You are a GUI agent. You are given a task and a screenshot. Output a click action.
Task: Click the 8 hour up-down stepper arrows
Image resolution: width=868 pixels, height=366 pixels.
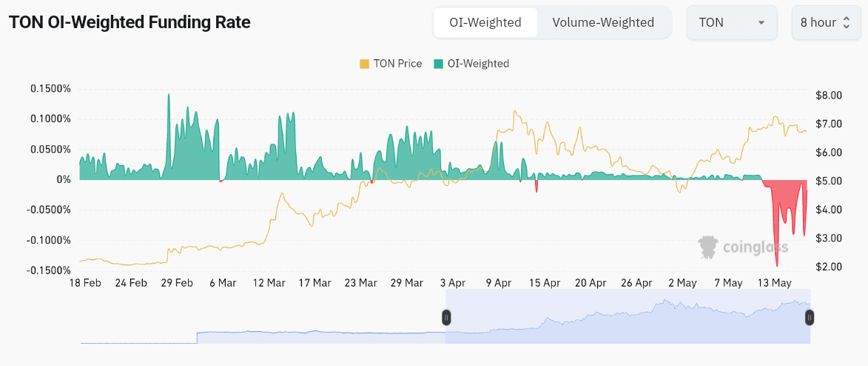tap(847, 22)
